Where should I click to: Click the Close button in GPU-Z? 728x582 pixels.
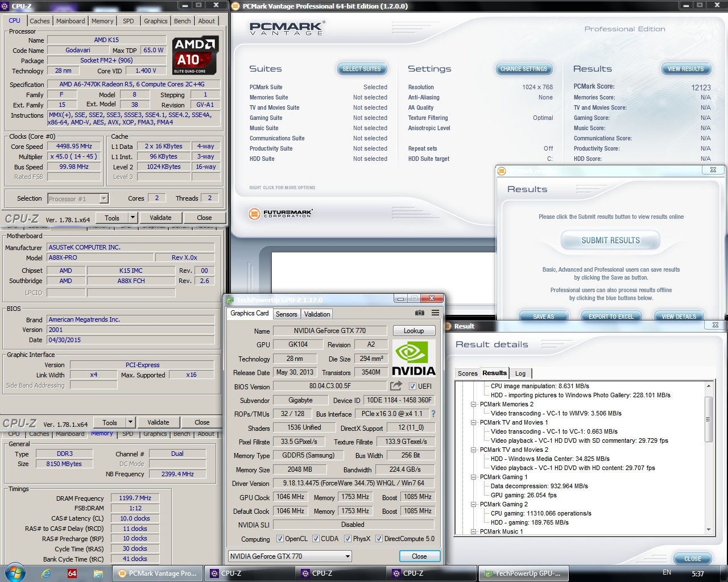click(x=419, y=556)
